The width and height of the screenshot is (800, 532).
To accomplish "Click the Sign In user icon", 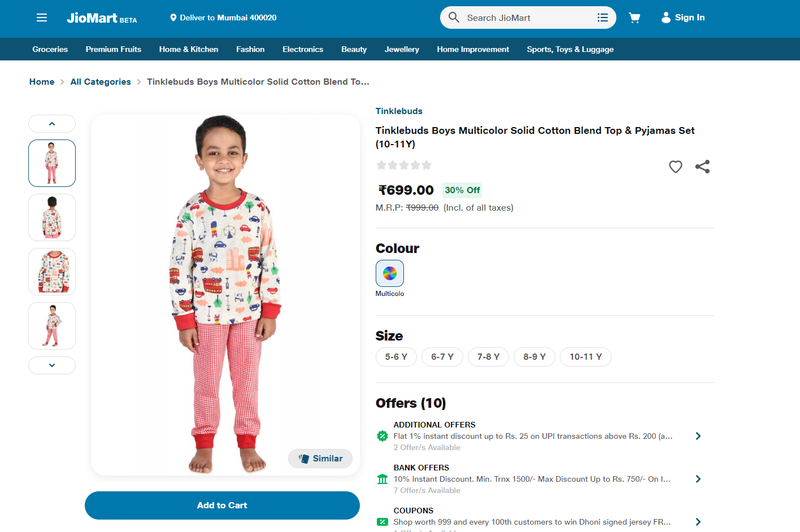I will pyautogui.click(x=666, y=18).
